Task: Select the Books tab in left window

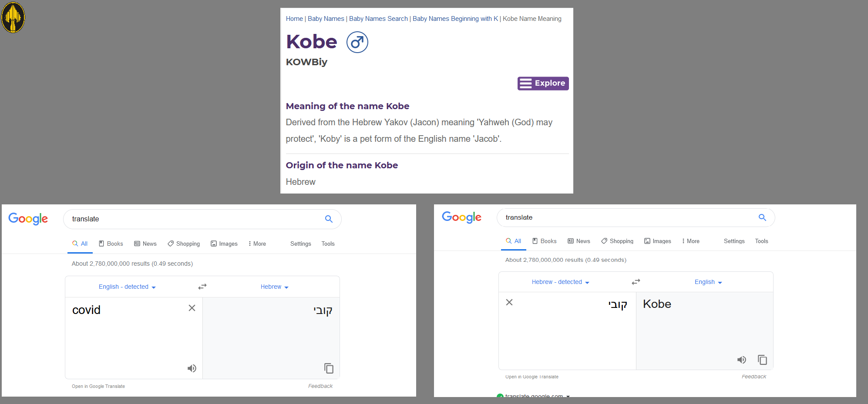Action: pos(111,244)
